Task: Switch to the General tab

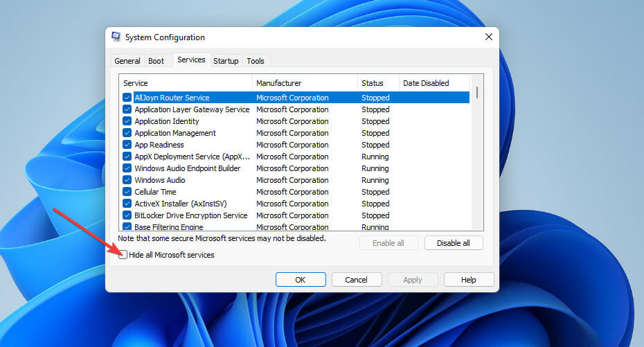Action: pyautogui.click(x=127, y=61)
